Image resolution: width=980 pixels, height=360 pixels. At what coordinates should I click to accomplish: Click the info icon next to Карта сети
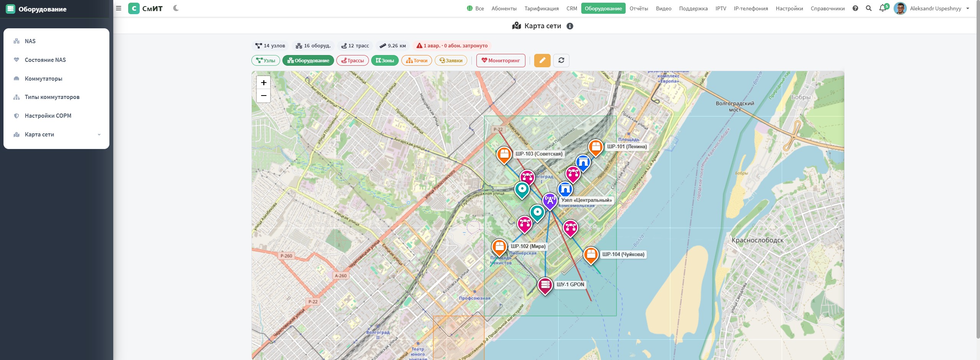(x=570, y=26)
